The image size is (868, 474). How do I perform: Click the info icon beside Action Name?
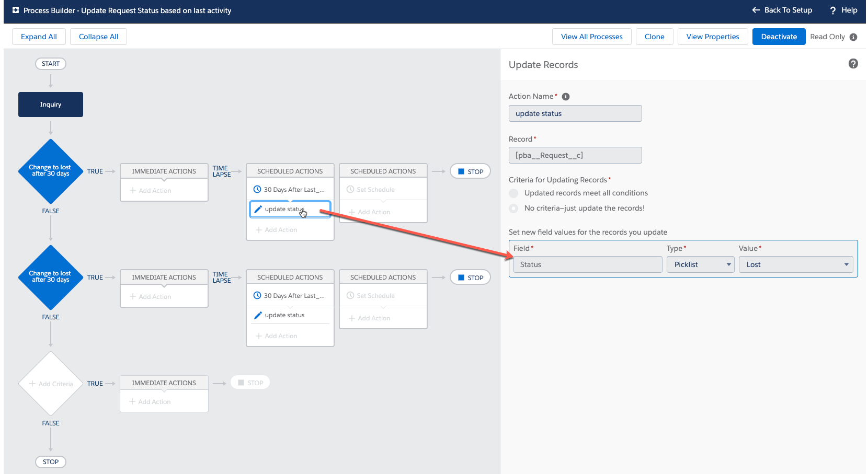(x=566, y=96)
